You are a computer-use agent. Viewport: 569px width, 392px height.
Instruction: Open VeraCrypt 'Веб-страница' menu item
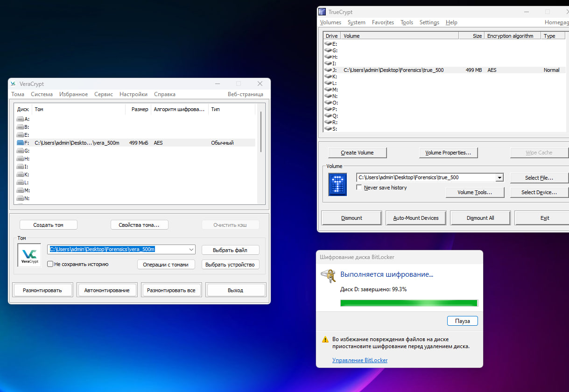click(x=246, y=94)
